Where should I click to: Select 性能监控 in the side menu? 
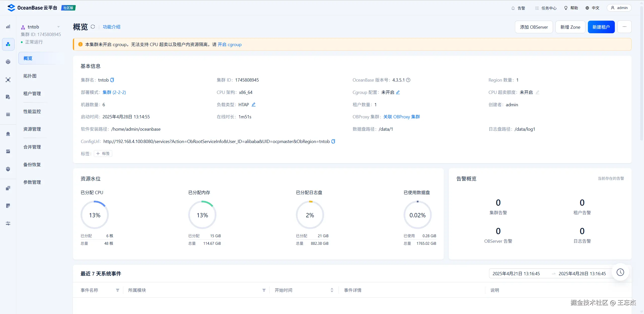click(x=32, y=111)
